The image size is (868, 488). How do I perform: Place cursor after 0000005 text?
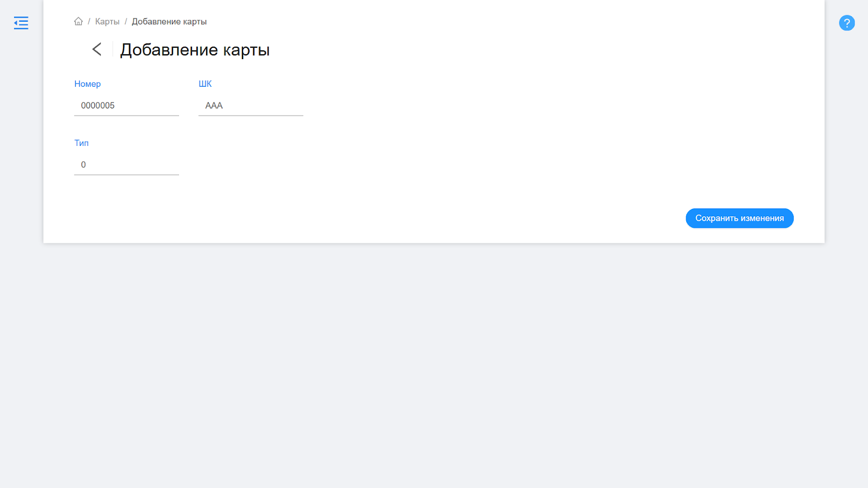point(116,105)
